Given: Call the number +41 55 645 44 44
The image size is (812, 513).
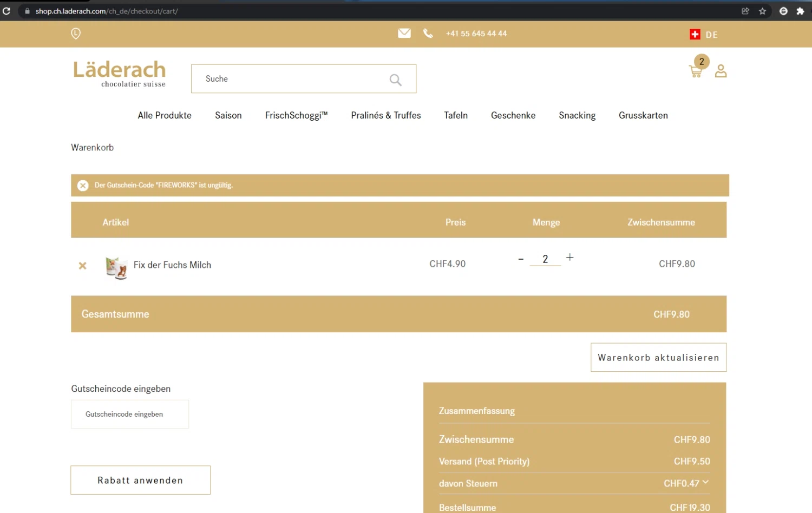Looking at the screenshot, I should point(476,34).
